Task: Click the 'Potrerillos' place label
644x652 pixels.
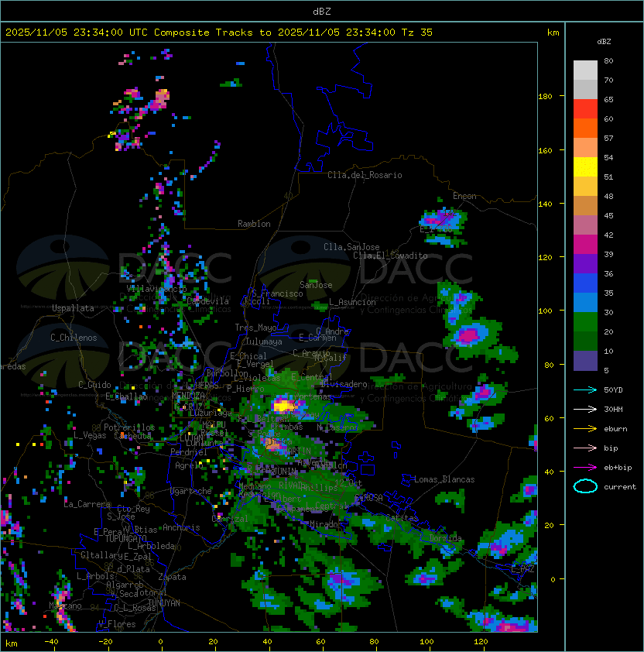Action: (x=129, y=427)
